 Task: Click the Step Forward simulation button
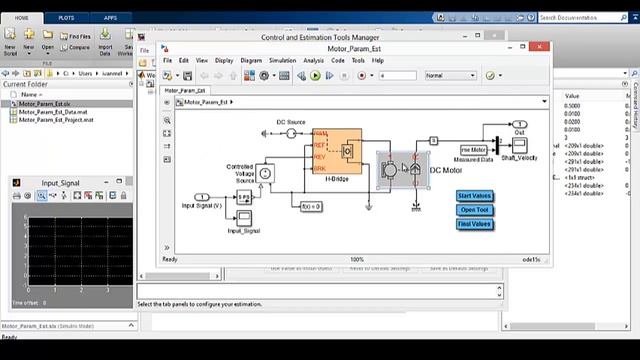[329, 76]
